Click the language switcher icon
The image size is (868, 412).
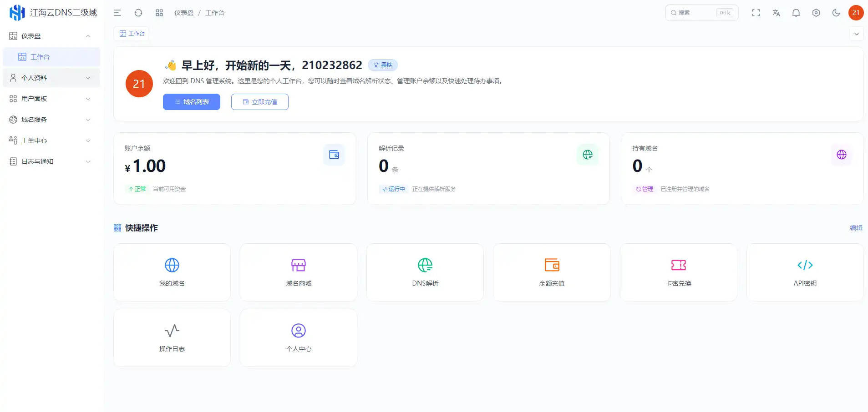pyautogui.click(x=776, y=12)
